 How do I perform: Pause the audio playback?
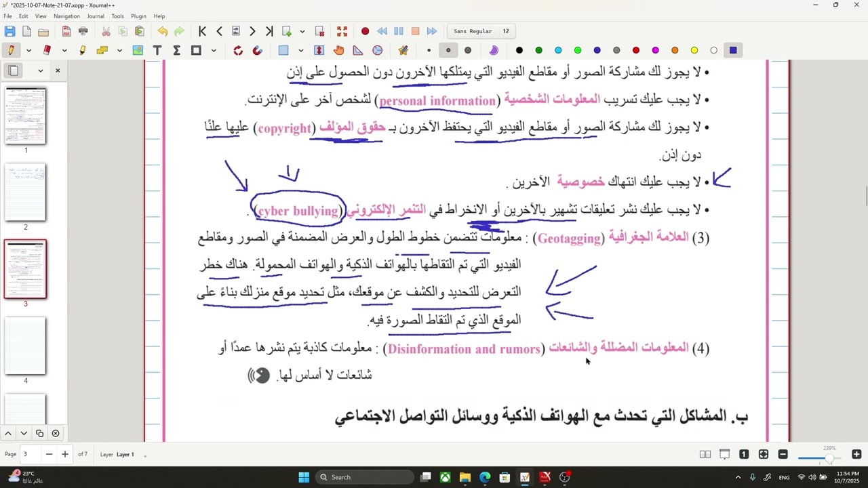pyautogui.click(x=399, y=31)
